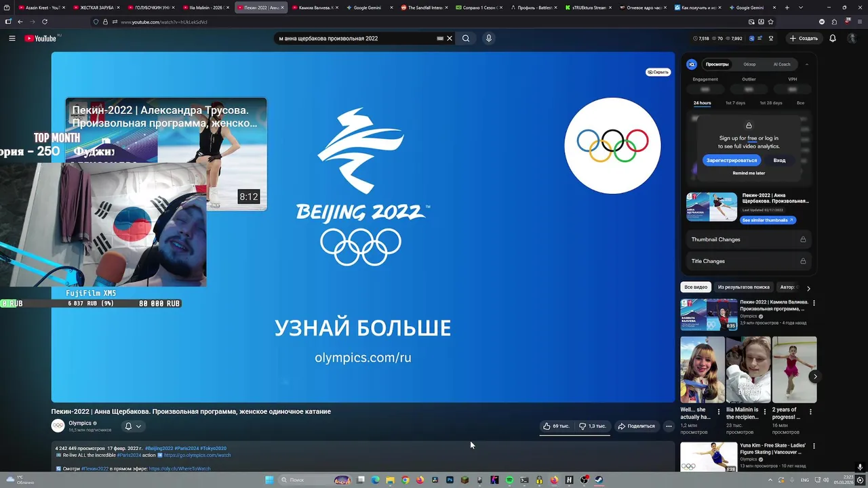Reload the page with refresh icon
Viewport: 868px width, 488px height.
pos(45,22)
